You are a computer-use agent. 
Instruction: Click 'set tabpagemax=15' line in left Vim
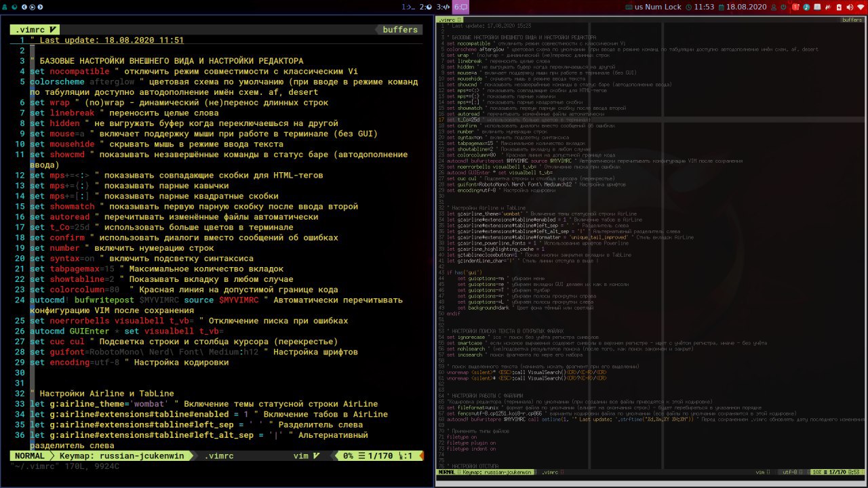(x=157, y=268)
